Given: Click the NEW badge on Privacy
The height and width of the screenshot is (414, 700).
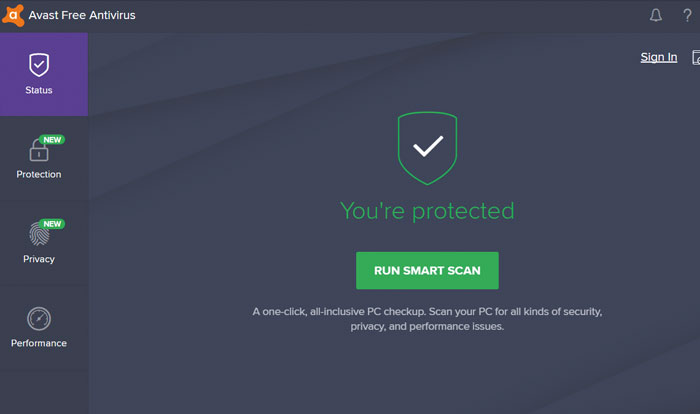Looking at the screenshot, I should point(52,224).
